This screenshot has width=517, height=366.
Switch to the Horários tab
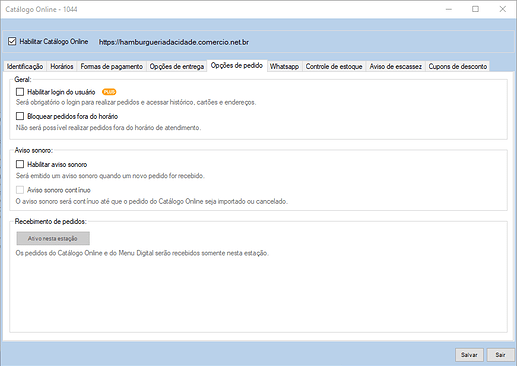pos(62,66)
